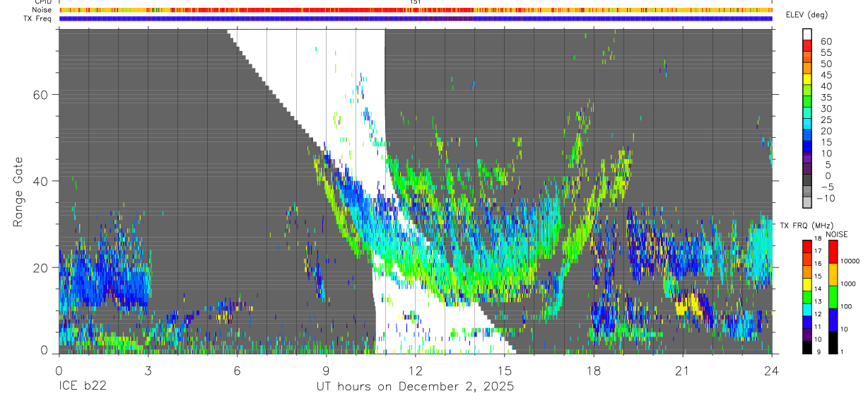
Task: Click the TX Freq row label
Action: (x=38, y=18)
